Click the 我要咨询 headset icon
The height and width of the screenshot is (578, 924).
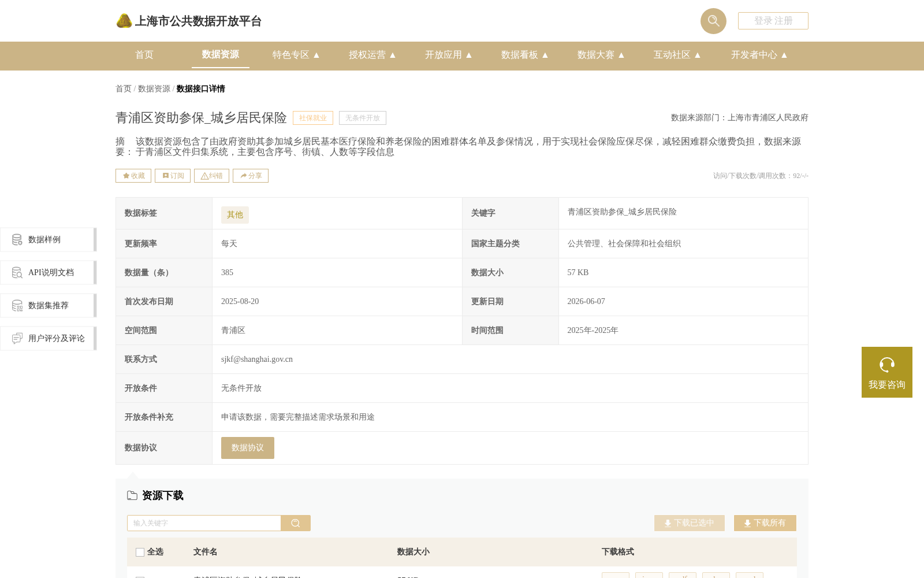point(887,365)
